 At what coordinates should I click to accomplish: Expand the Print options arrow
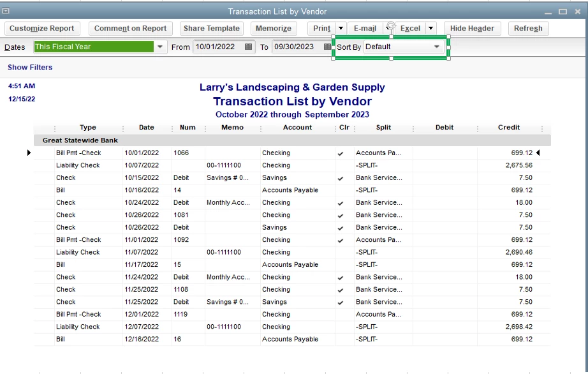tap(341, 28)
